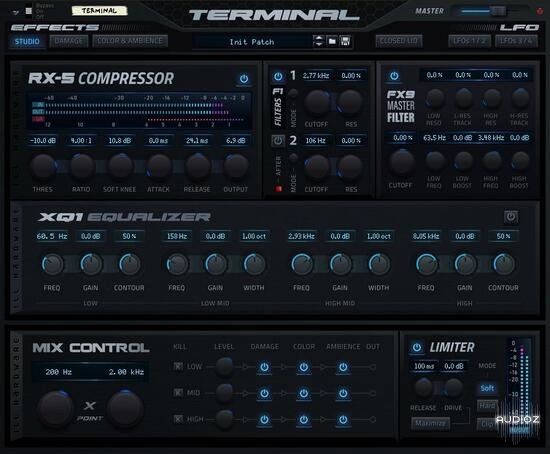Click Filter 2 Cutoff knob

click(316, 167)
